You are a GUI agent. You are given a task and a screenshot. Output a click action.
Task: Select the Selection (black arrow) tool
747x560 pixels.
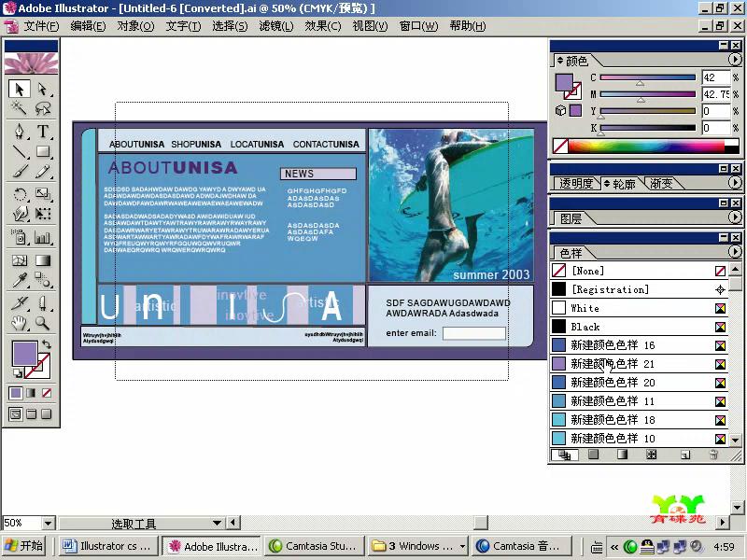20,89
